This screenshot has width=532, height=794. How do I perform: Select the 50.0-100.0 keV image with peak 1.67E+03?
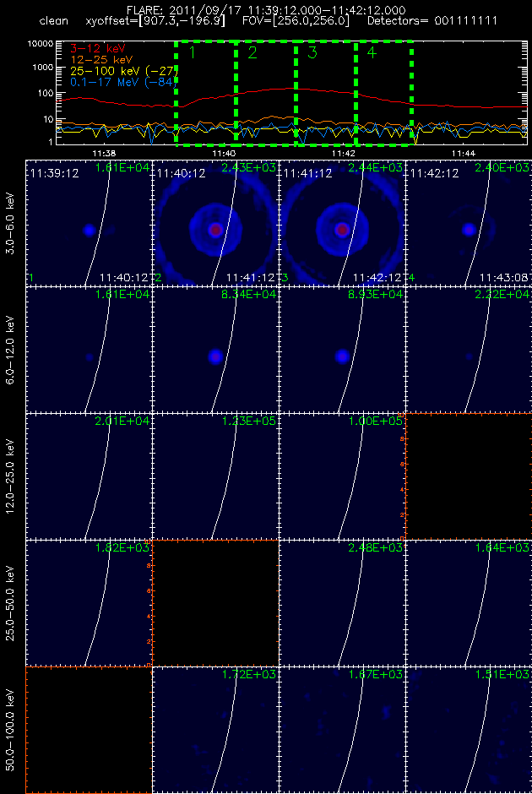point(342,730)
